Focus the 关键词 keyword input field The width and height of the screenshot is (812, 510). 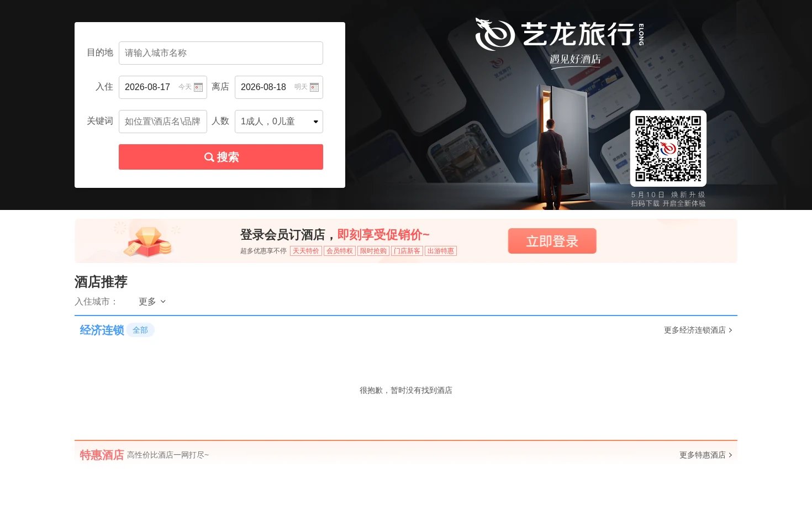163,122
